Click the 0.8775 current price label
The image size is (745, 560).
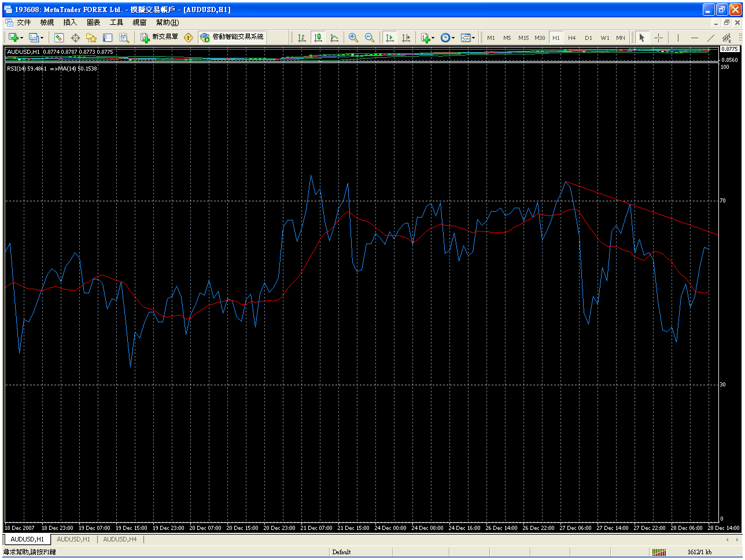[x=729, y=49]
